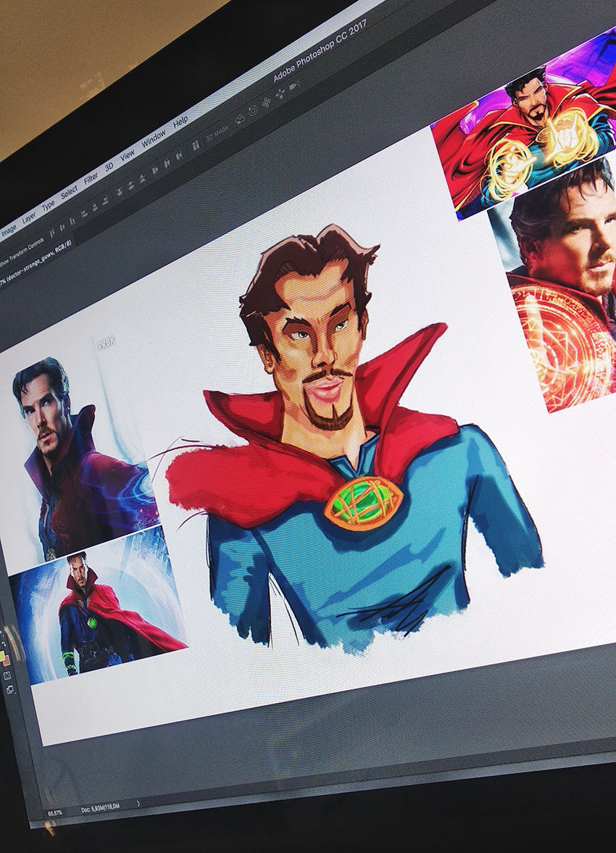This screenshot has height=853, width=616.
Task: Click the Adobe Photoshop CC 2017 title
Action: [x=320, y=51]
